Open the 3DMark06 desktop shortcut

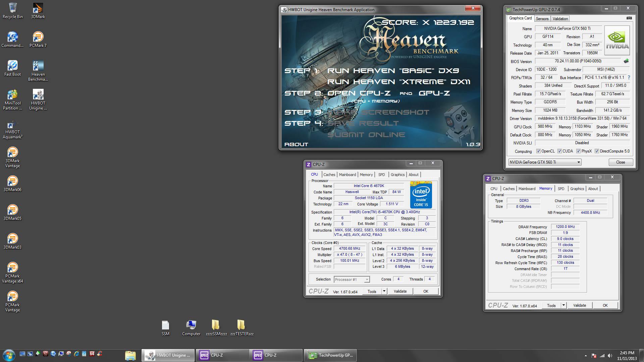click(13, 184)
